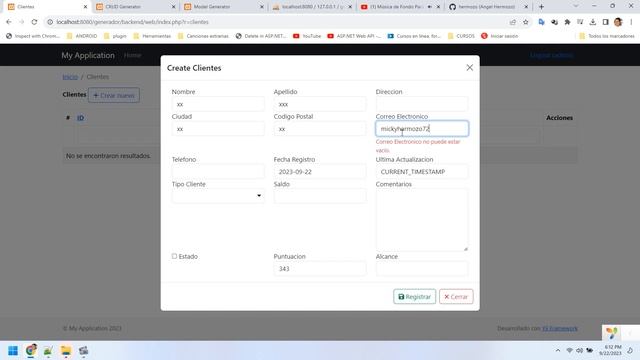Click the Crear nuevo button

pyautogui.click(x=114, y=95)
